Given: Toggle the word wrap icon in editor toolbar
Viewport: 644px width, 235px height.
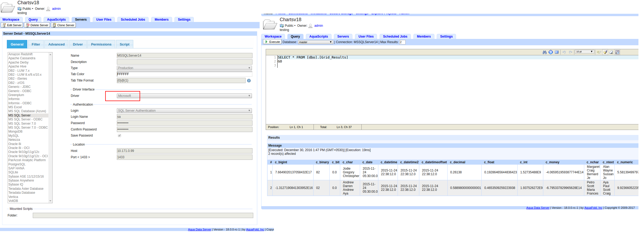Looking at the screenshot, I should click(x=618, y=52).
